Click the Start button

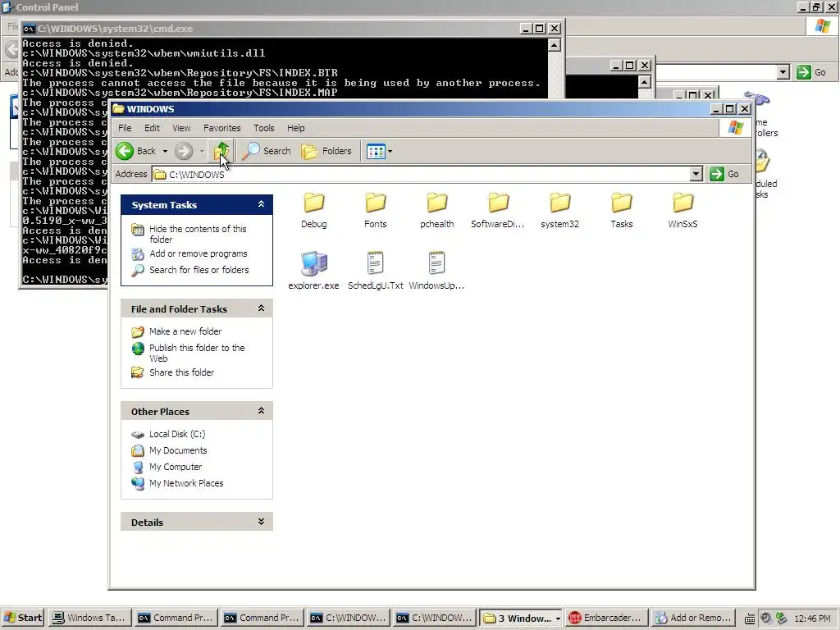pyautogui.click(x=23, y=618)
